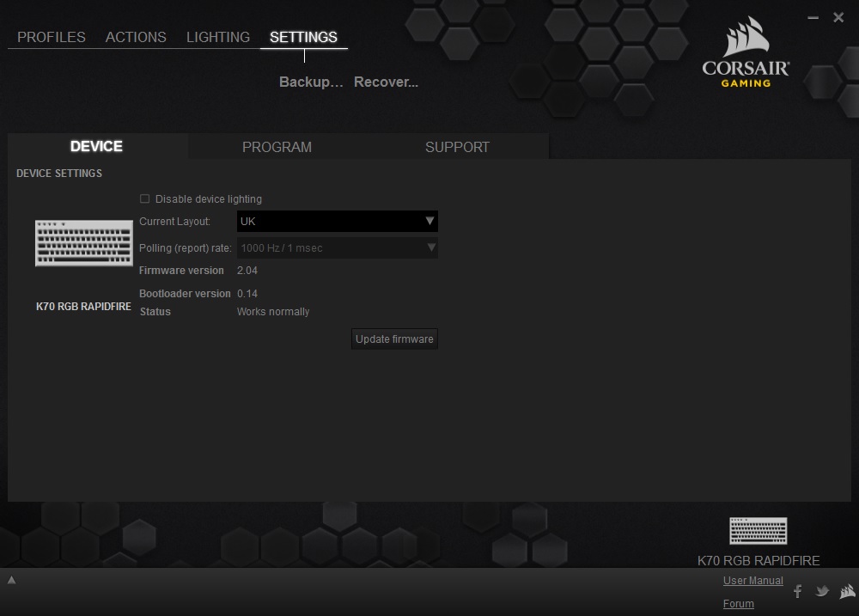Switch to the PROFILES tab
The width and height of the screenshot is (859, 616).
(x=52, y=37)
